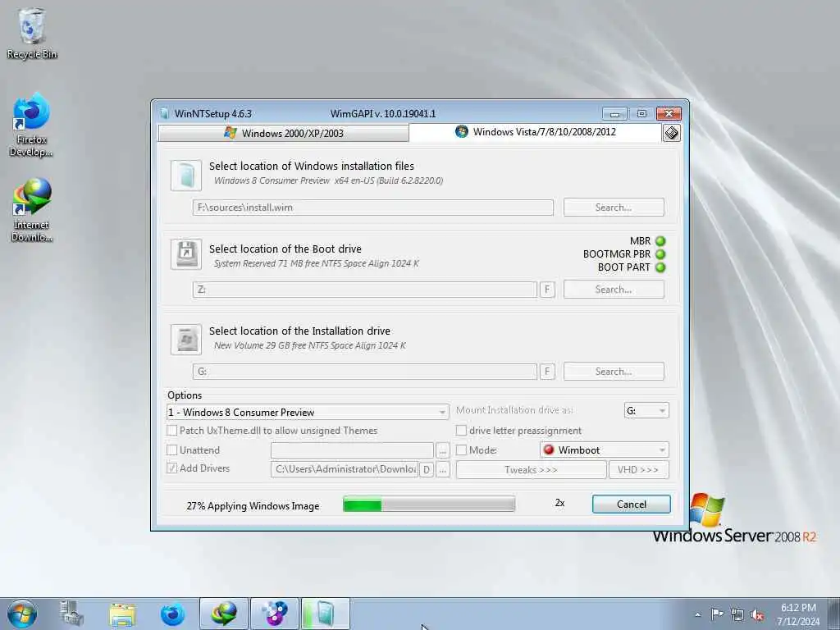Cancel the Windows image application
This screenshot has width=840, height=630.
pyautogui.click(x=631, y=504)
